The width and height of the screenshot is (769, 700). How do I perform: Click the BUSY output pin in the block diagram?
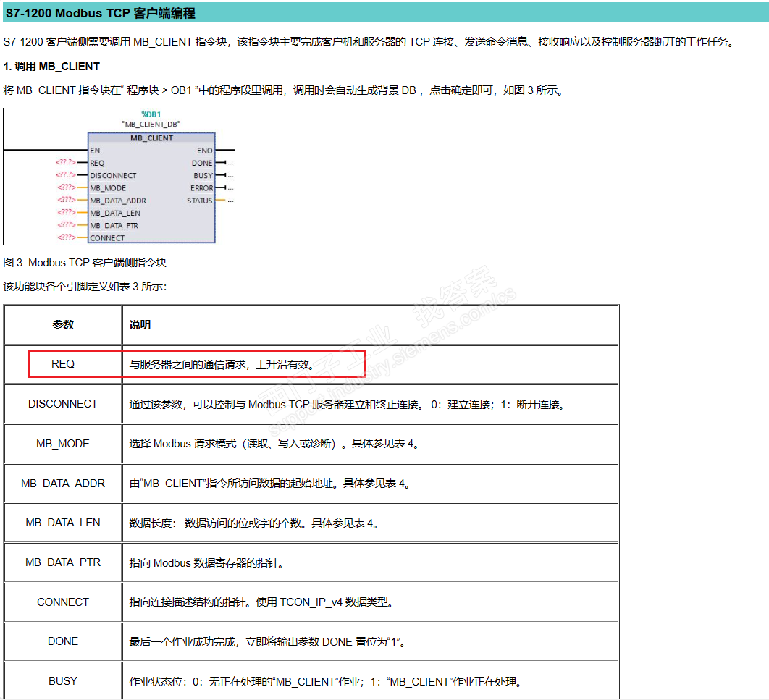[x=203, y=175]
